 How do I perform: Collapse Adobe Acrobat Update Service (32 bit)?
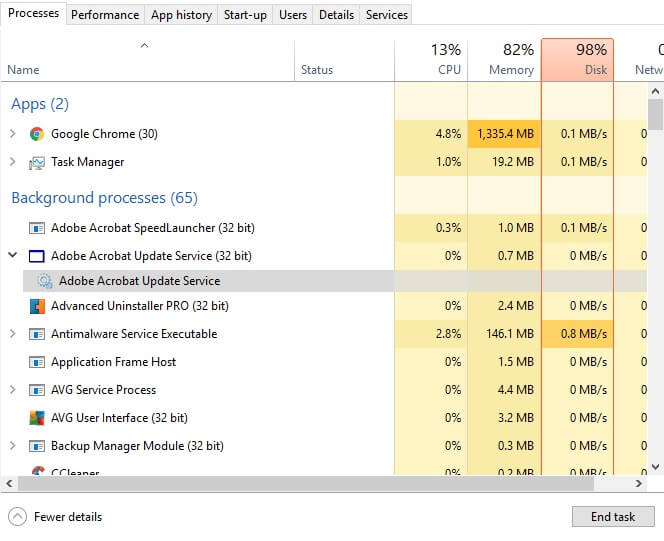point(13,255)
